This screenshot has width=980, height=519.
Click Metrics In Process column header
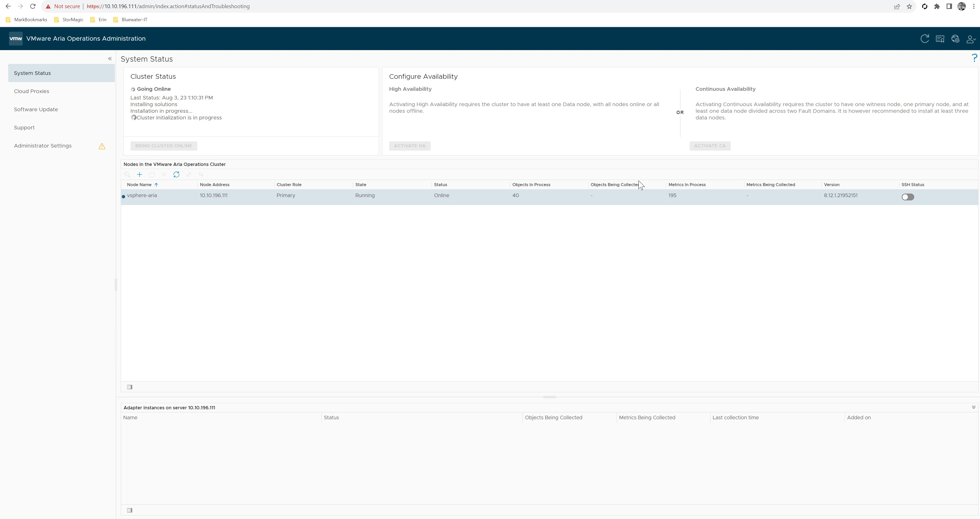(687, 185)
